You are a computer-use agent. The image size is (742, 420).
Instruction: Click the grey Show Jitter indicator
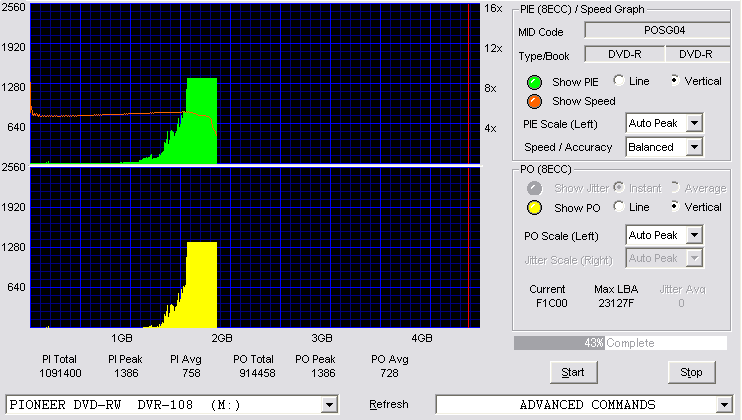(534, 188)
